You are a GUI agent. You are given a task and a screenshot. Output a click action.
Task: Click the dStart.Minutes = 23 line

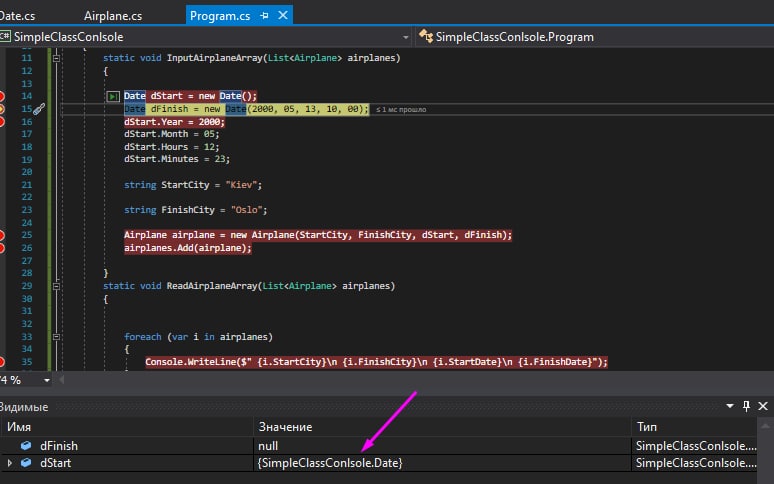pos(177,159)
